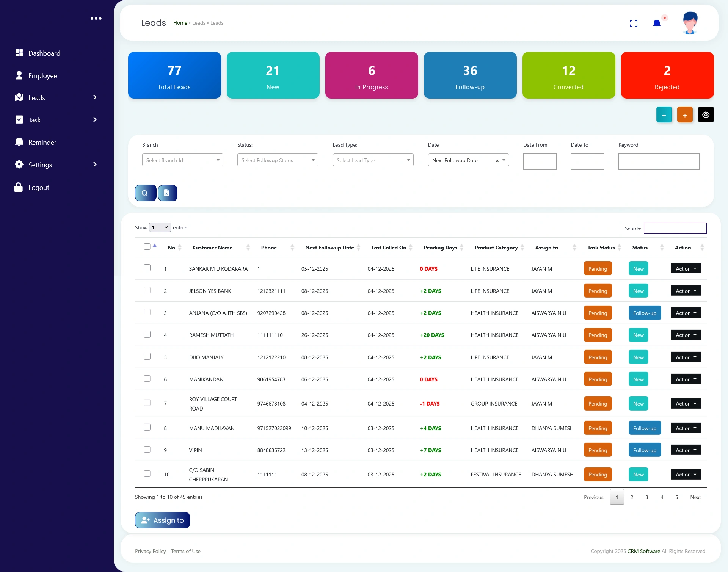The width and height of the screenshot is (728, 572).
Task: Click the teal plus add button
Action: (x=664, y=115)
